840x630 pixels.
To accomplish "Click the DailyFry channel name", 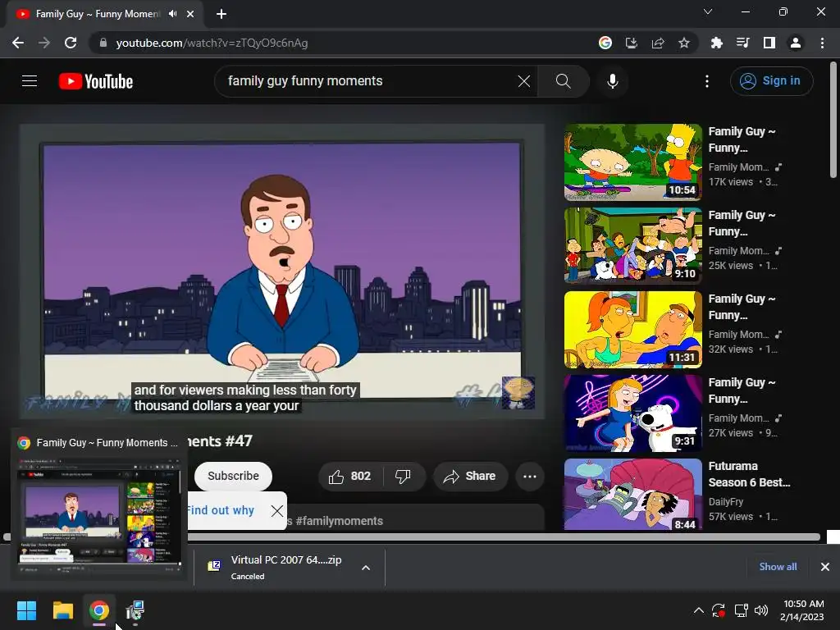I will pyautogui.click(x=726, y=502).
